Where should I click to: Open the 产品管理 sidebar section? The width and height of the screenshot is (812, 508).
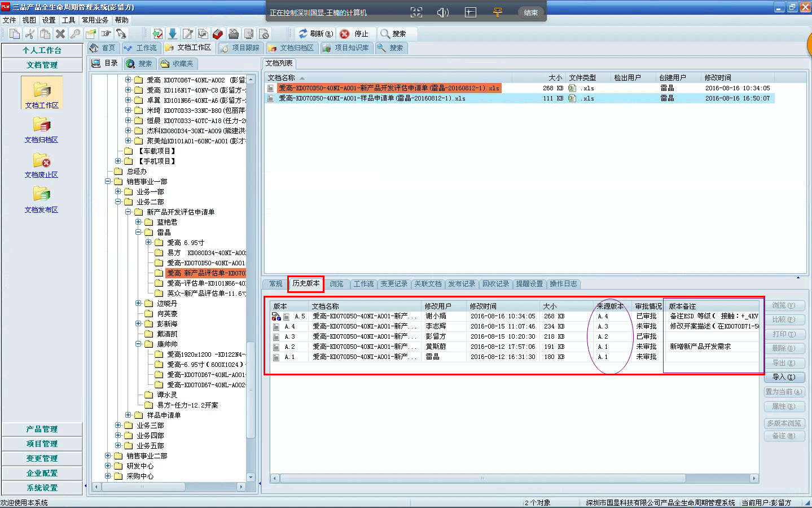point(42,430)
